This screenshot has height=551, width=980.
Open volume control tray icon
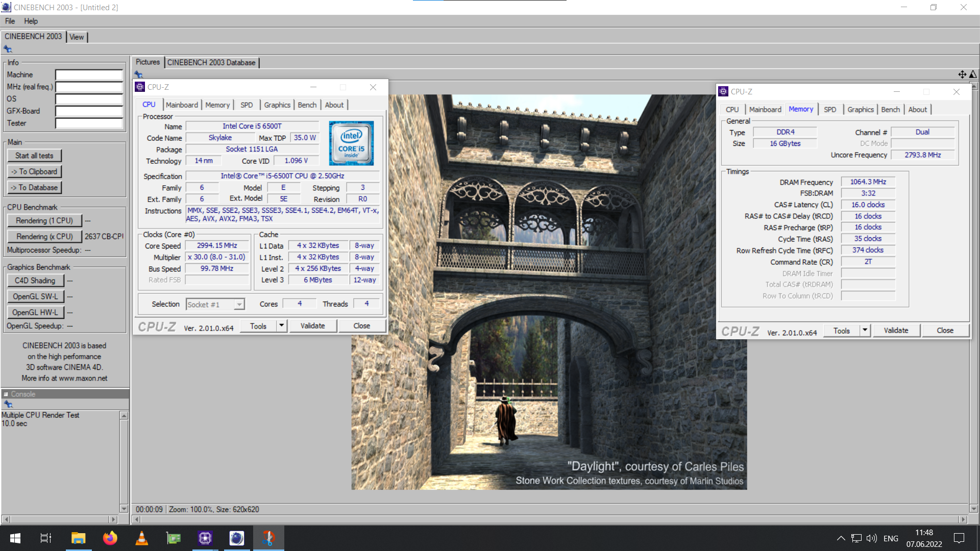pos(872,538)
